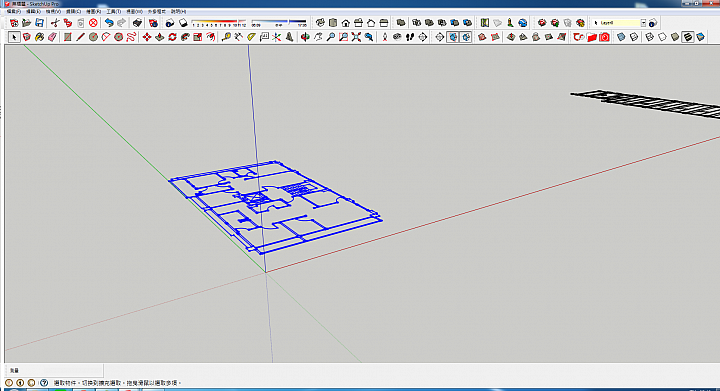Click the New file icon
Image resolution: width=720 pixels, height=391 pixels.
point(14,22)
